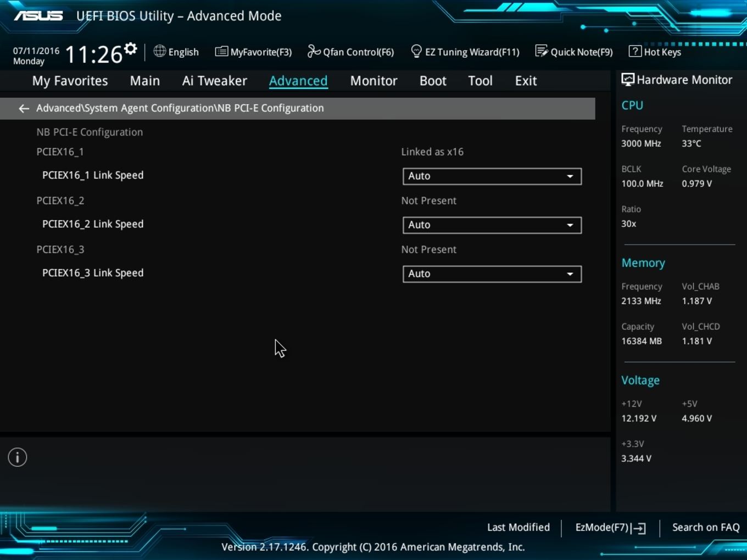Click the Hardware Monitor display icon
Viewport: 747px width, 560px height.
tap(628, 80)
